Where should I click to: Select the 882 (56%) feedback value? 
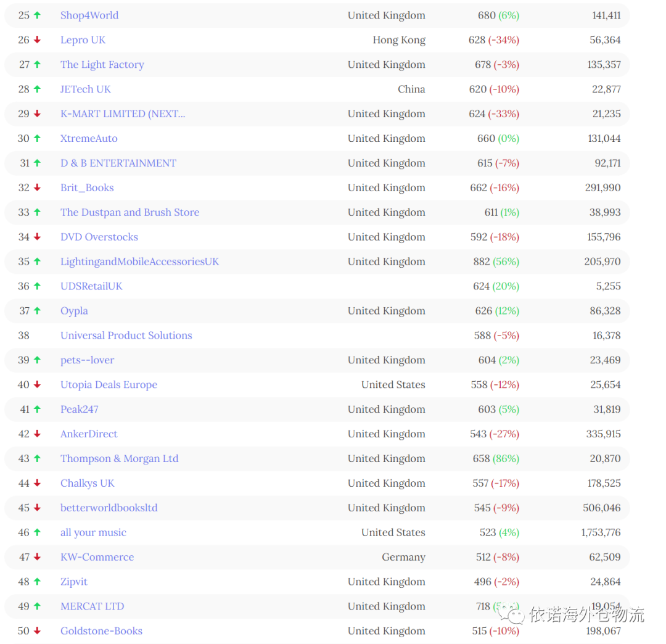pos(496,262)
